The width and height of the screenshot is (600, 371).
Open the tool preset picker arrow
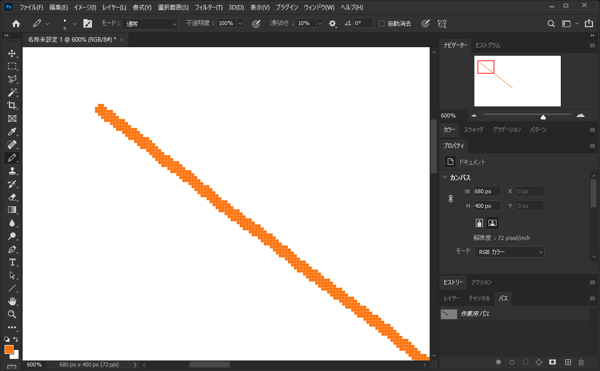tap(47, 24)
